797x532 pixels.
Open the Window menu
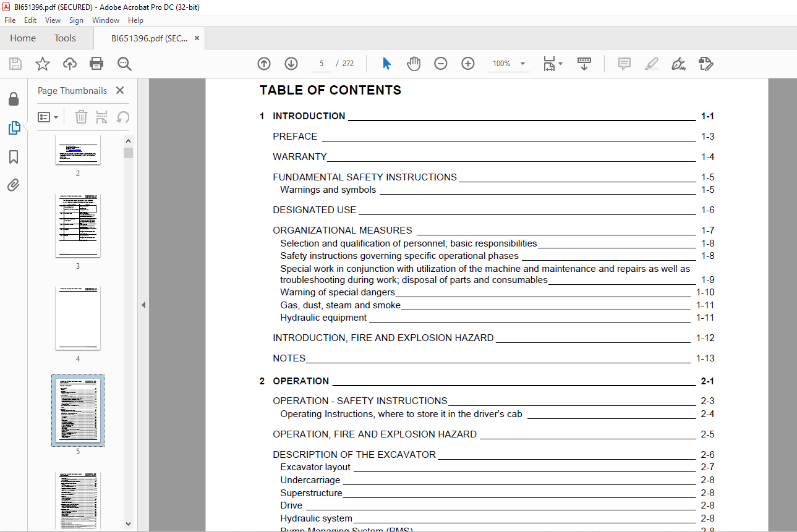pos(106,20)
